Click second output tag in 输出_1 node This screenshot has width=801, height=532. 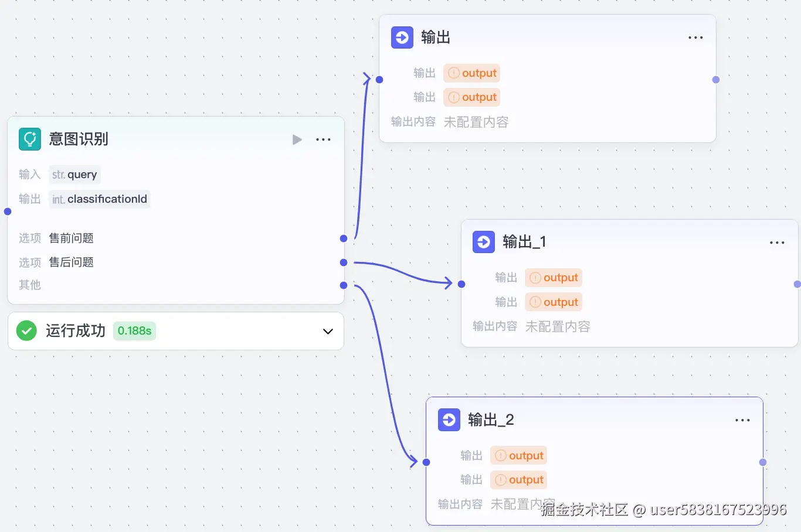[554, 302]
